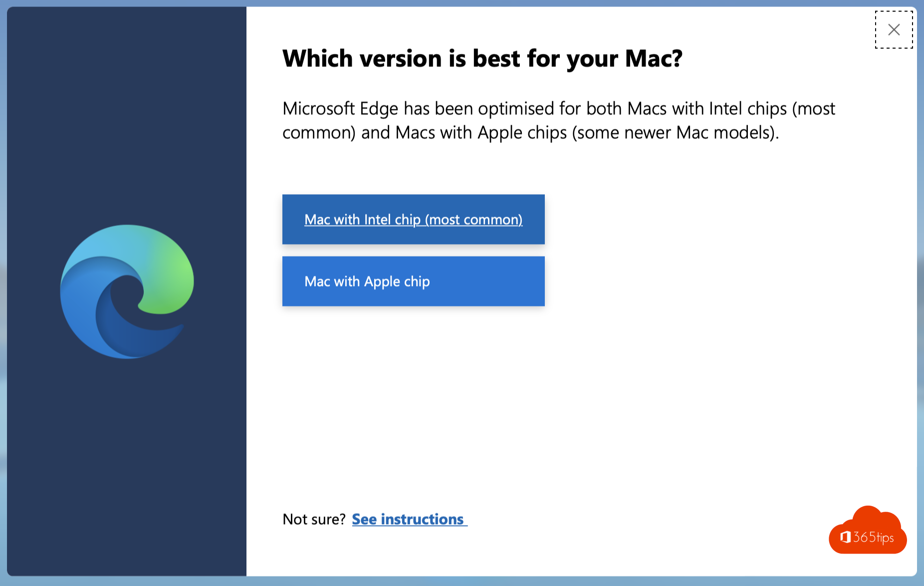This screenshot has width=924, height=586.
Task: Click the orange 365tips cloud badge
Action: (868, 530)
